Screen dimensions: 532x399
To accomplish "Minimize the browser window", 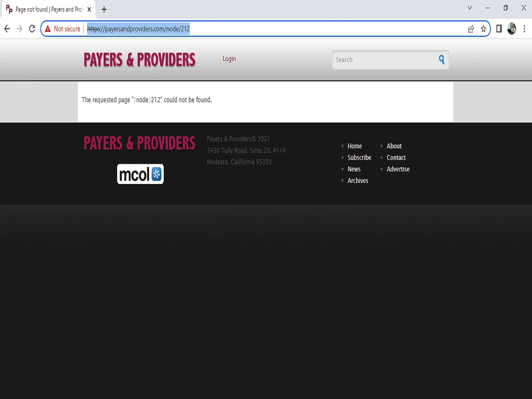I will (x=488, y=8).
